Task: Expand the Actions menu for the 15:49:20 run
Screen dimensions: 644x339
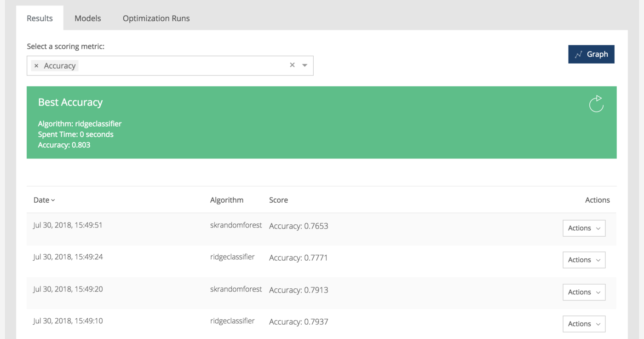Action: [x=584, y=292]
